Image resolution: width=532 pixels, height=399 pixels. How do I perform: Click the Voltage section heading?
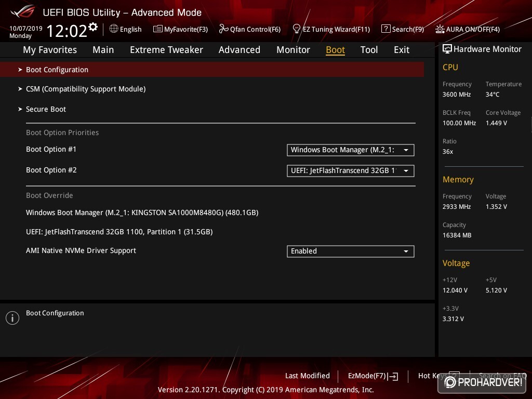click(456, 263)
